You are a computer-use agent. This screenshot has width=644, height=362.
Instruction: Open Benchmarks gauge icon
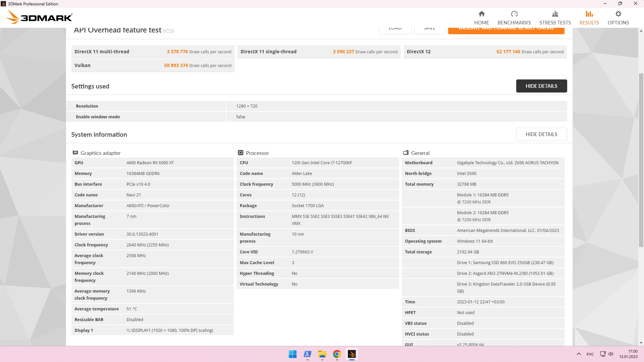pyautogui.click(x=514, y=14)
